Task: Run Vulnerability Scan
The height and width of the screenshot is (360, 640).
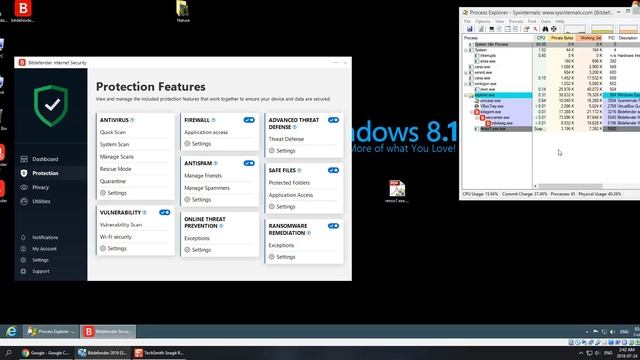Action: click(121, 224)
